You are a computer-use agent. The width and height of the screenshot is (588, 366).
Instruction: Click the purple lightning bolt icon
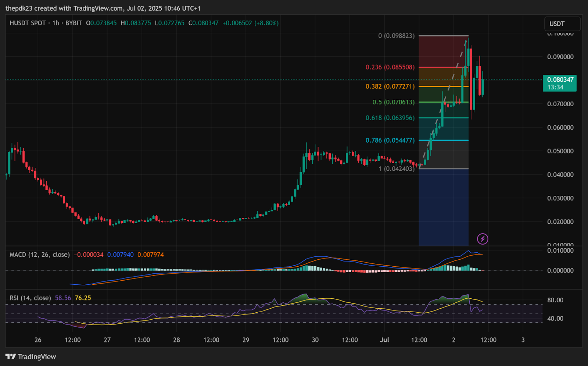point(483,239)
